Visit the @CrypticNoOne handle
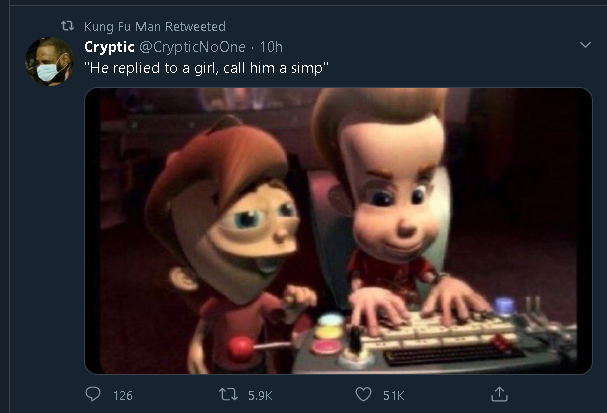The height and width of the screenshot is (413, 607). point(192,47)
